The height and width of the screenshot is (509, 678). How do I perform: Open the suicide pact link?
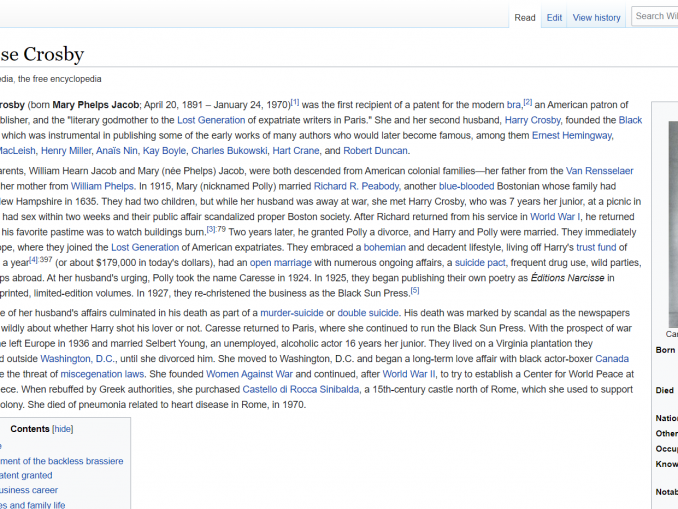[480, 263]
